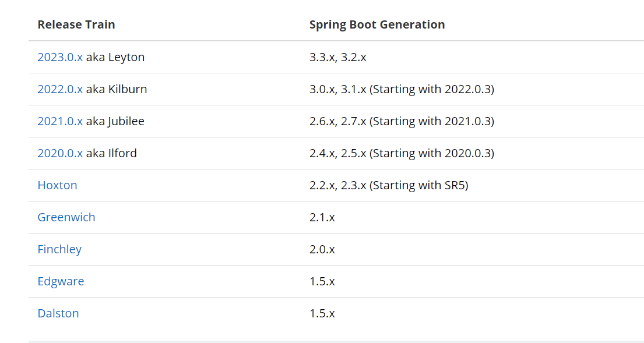Click the "Starting with 2020.0.3" cell text
The height and width of the screenshot is (343, 644).
432,153
